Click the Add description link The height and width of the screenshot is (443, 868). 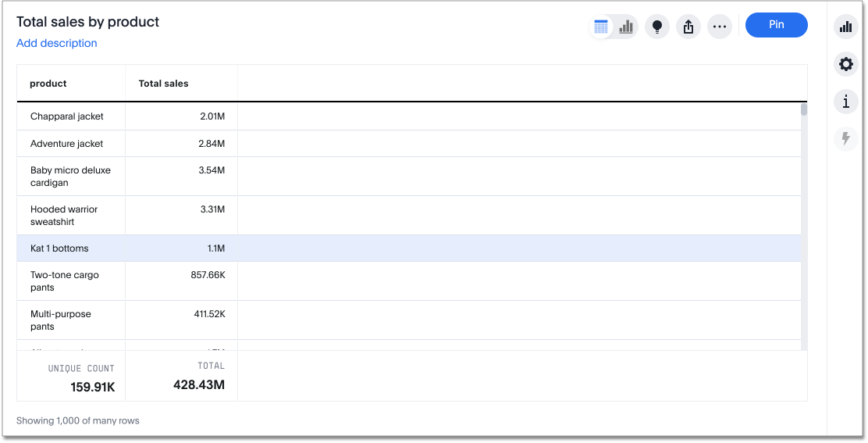click(x=57, y=44)
